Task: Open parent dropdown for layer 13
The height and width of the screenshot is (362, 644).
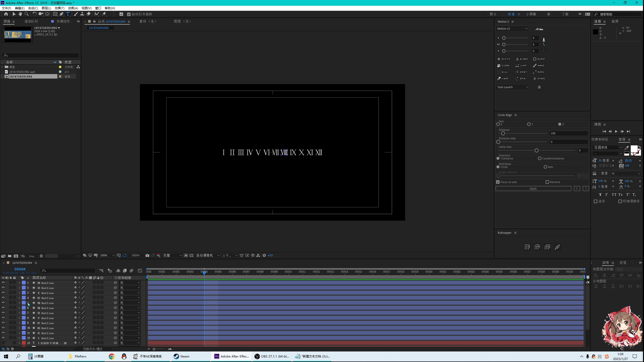Action: [130, 343]
